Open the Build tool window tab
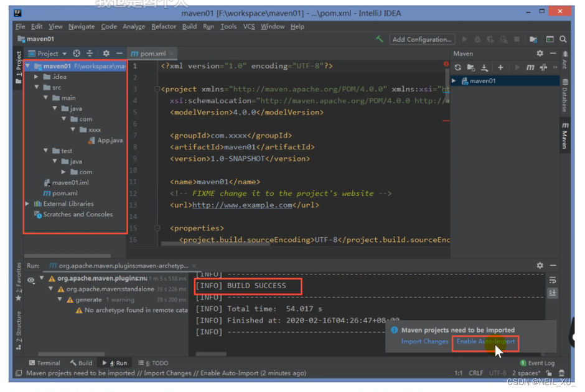 pos(81,363)
